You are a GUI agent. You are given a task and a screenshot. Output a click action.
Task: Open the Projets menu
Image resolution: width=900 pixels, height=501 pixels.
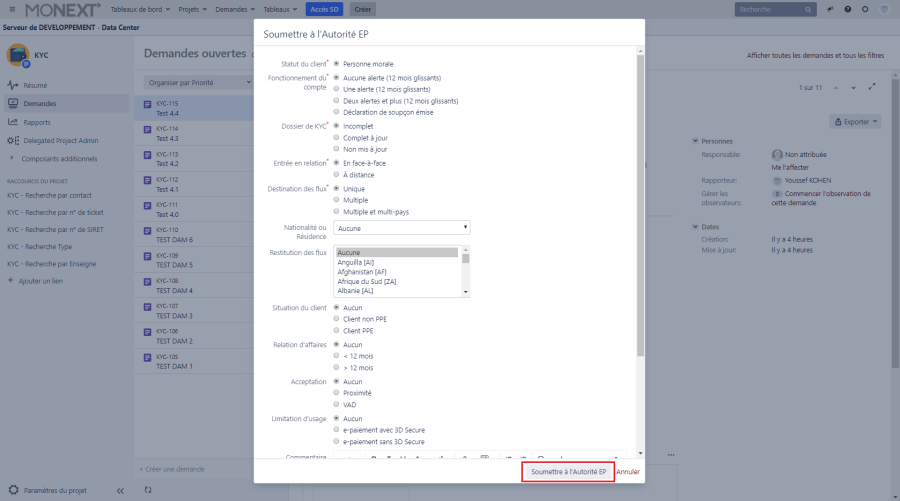(x=192, y=9)
